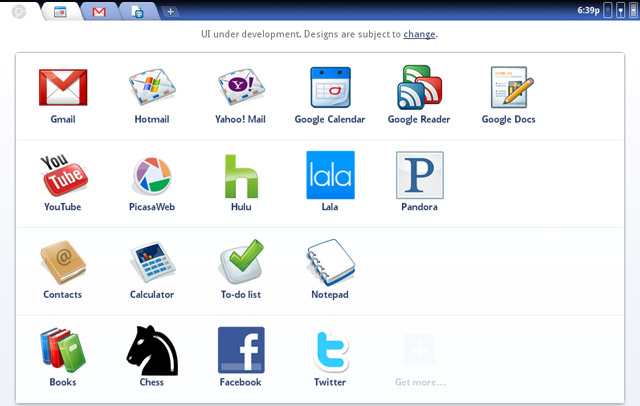Click the 6:39p clock
640x406 pixels.
(x=588, y=10)
